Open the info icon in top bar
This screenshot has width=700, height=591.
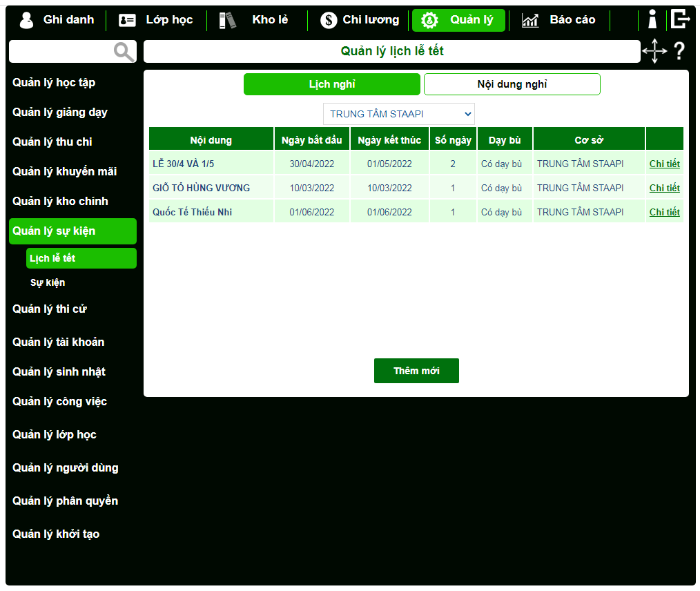coord(652,20)
